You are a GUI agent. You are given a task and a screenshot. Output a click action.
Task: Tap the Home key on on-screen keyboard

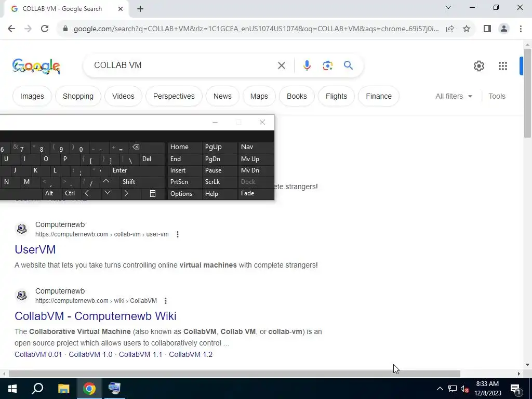tap(184, 147)
